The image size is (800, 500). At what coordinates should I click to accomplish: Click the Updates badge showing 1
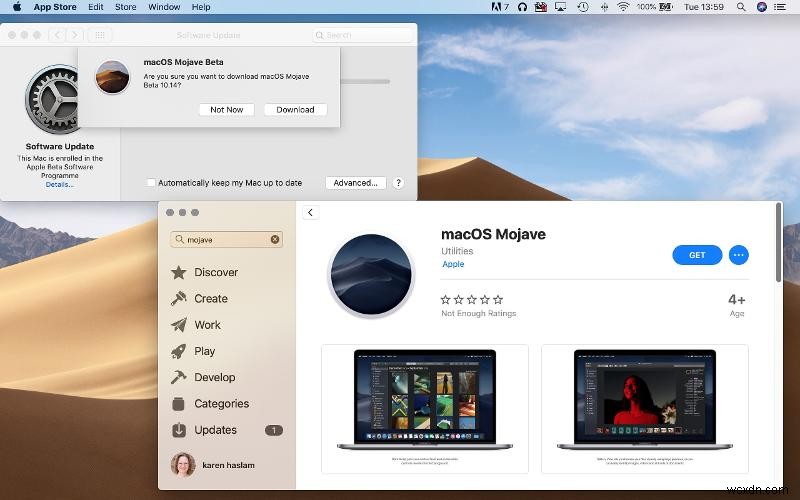pos(274,430)
